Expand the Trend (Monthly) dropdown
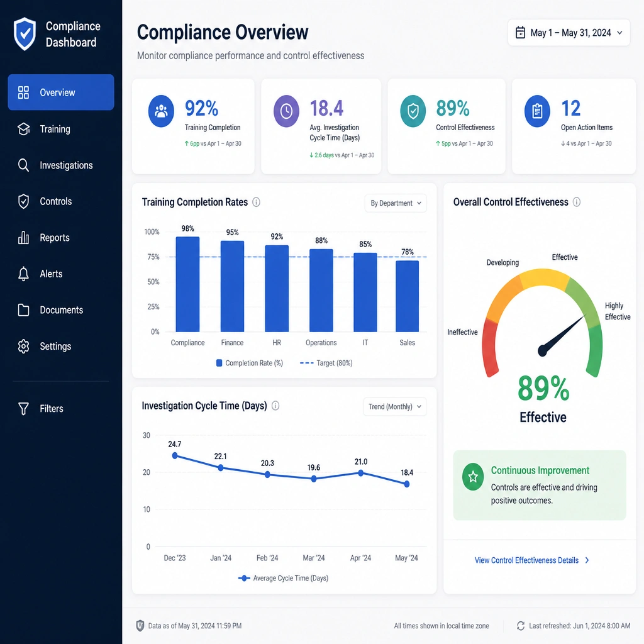This screenshot has width=644, height=644. coord(395,407)
